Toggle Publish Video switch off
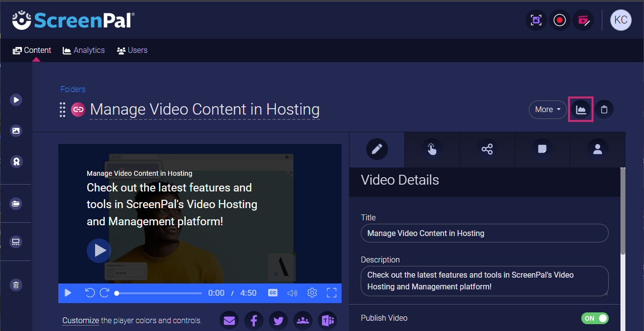644x331 pixels. [595, 318]
